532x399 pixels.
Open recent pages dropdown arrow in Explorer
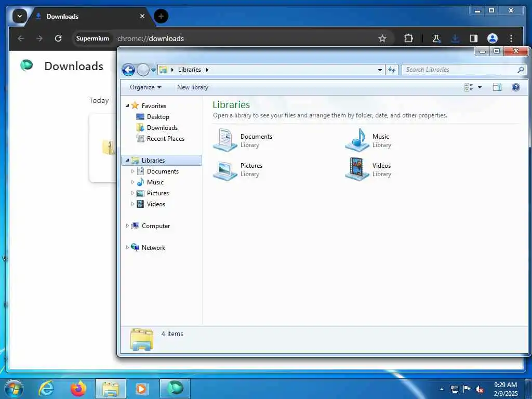coord(153,70)
